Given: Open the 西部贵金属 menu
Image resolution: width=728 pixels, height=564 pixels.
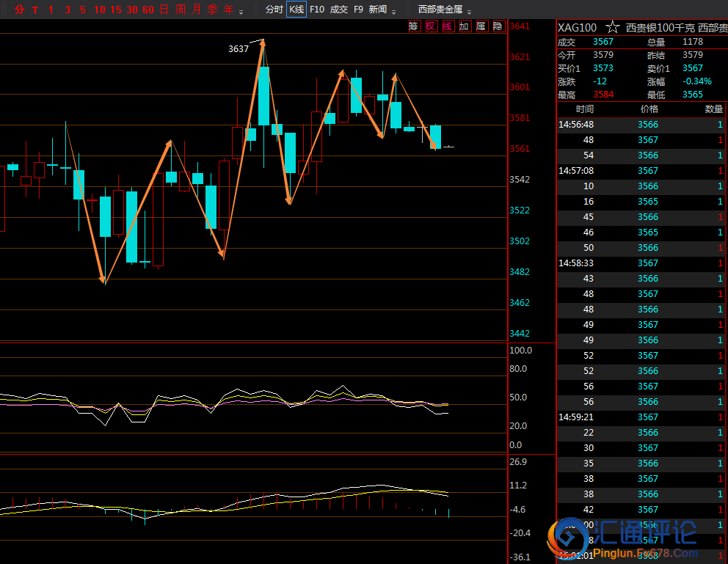Looking at the screenshot, I should coord(440,10).
